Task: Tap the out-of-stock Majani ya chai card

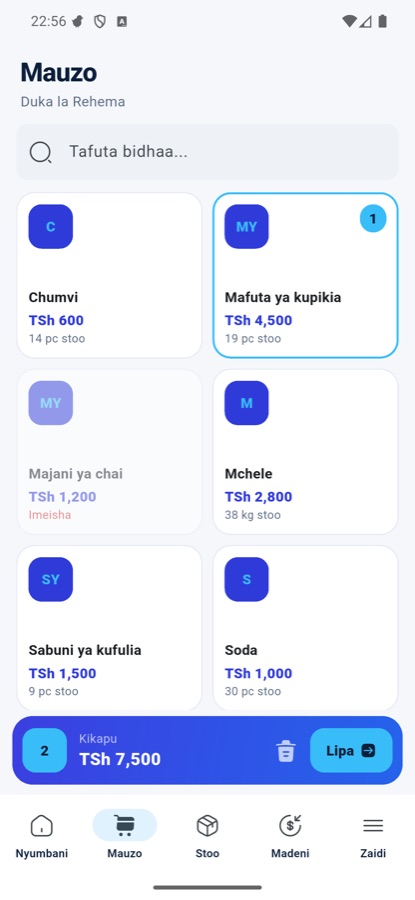Action: coord(110,452)
